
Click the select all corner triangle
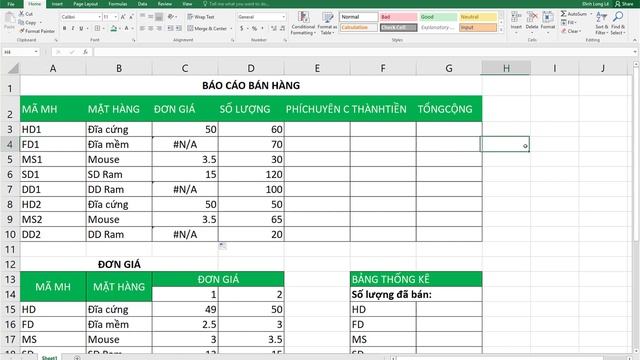pyautogui.click(x=13, y=68)
